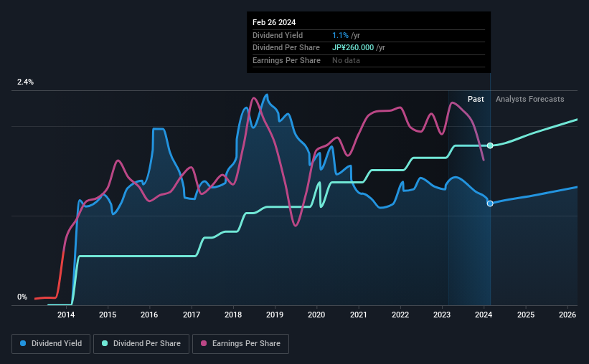The width and height of the screenshot is (589, 364).
Task: Click the 2014 x-axis label
Action: [x=66, y=315]
